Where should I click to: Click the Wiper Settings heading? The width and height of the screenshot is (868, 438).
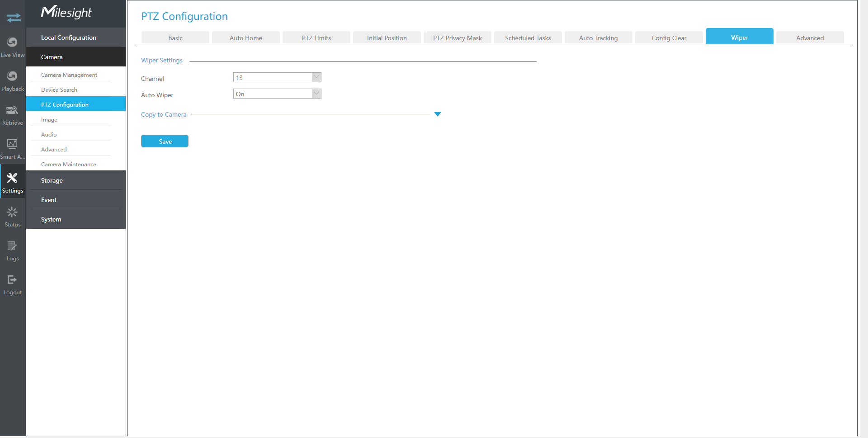click(162, 60)
